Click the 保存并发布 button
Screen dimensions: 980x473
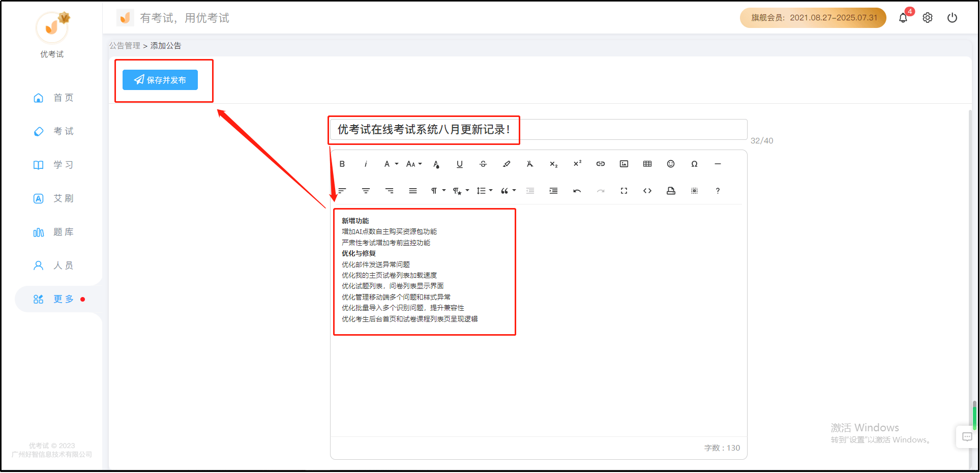point(160,80)
